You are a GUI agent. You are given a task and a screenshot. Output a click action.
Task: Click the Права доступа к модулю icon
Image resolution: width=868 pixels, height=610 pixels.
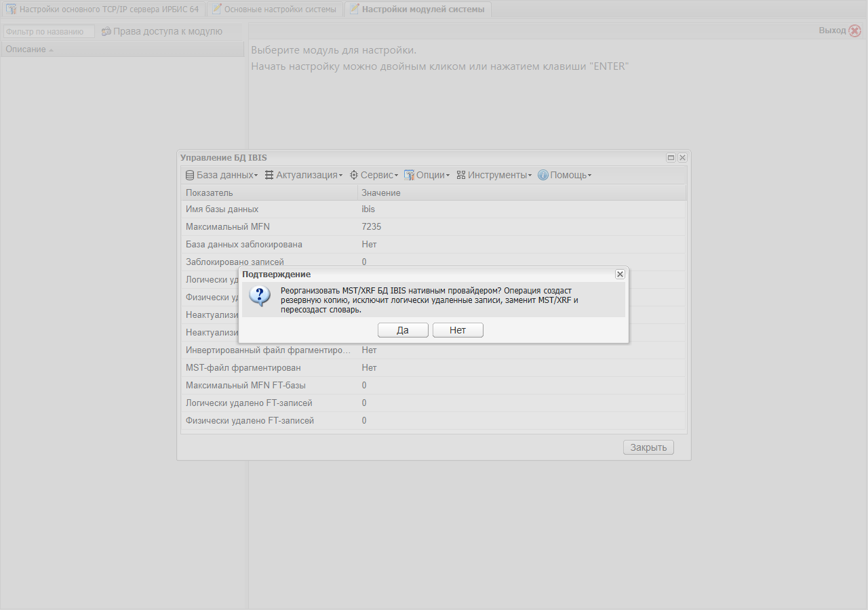click(x=106, y=31)
